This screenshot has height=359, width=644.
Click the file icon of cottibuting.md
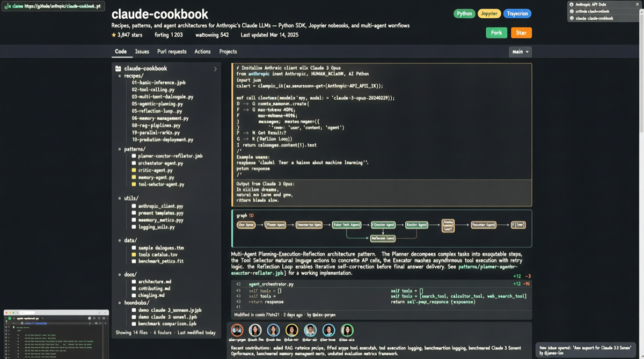[134, 289]
